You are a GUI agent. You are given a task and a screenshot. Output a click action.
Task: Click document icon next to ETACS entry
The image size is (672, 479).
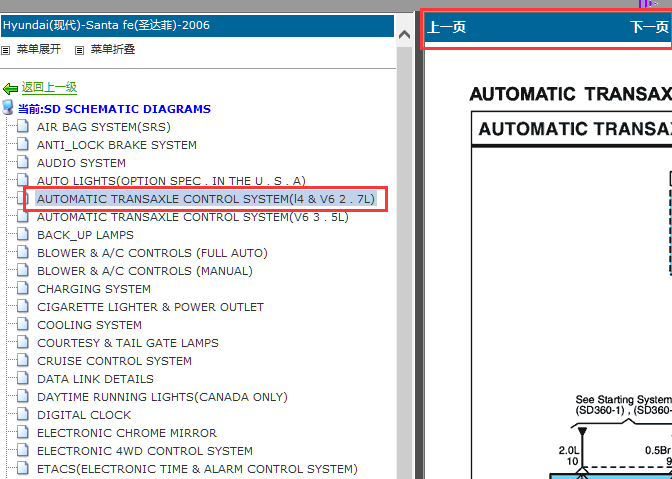[23, 468]
